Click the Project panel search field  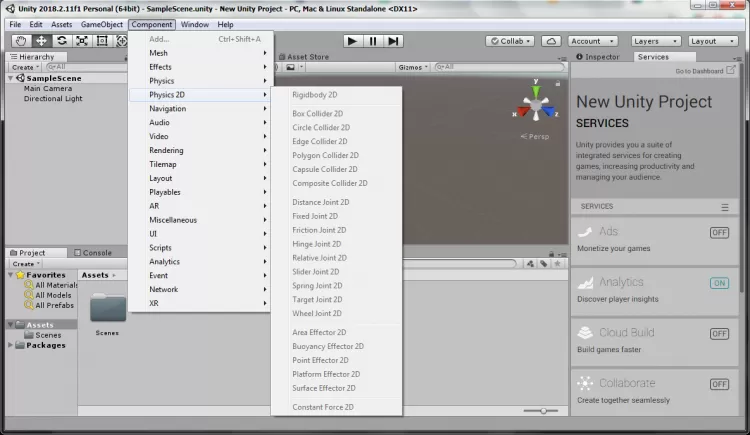pyautogui.click(x=460, y=264)
